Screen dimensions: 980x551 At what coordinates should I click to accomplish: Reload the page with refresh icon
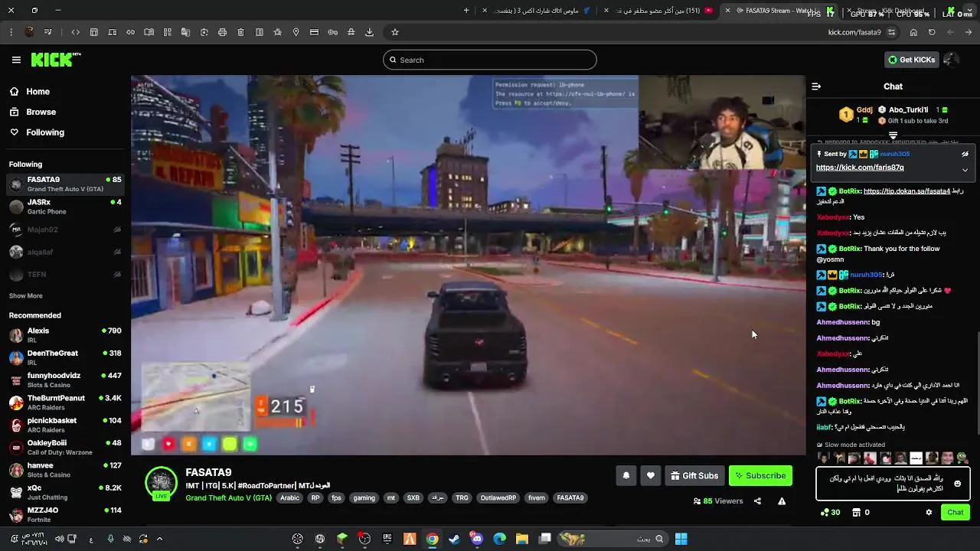coord(932,32)
